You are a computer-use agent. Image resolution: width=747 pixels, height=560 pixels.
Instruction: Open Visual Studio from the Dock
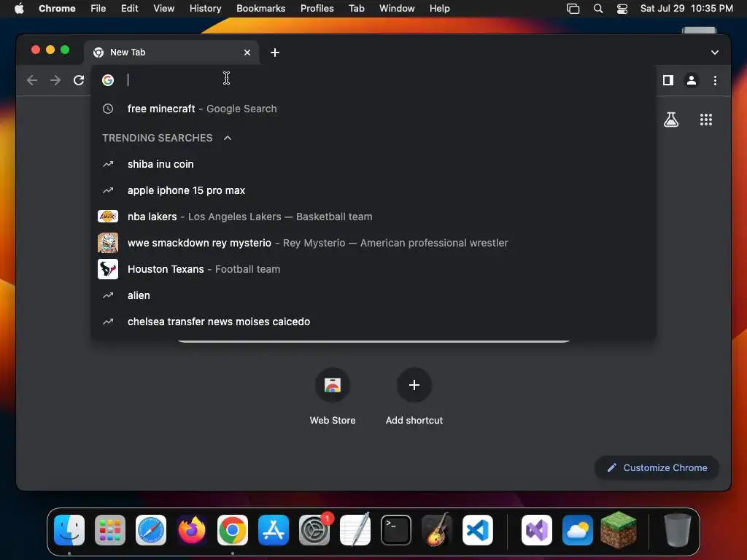pyautogui.click(x=537, y=530)
